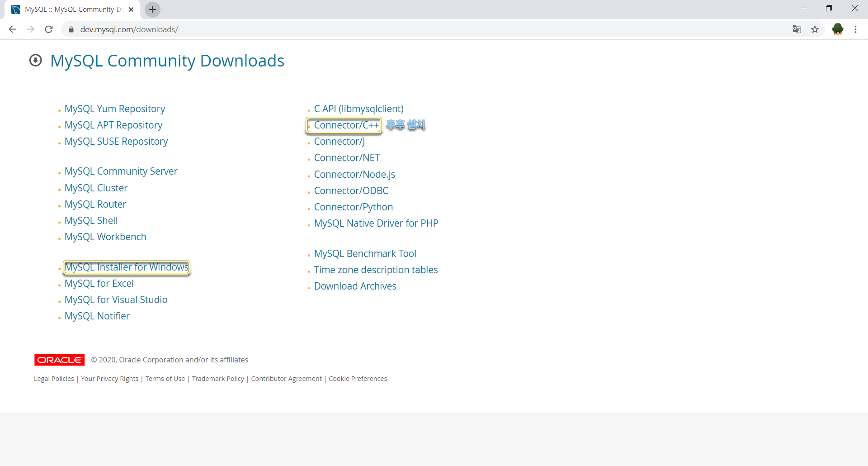The height and width of the screenshot is (466, 868).
Task: Go to MySQL Community Server downloads
Action: [x=121, y=171]
